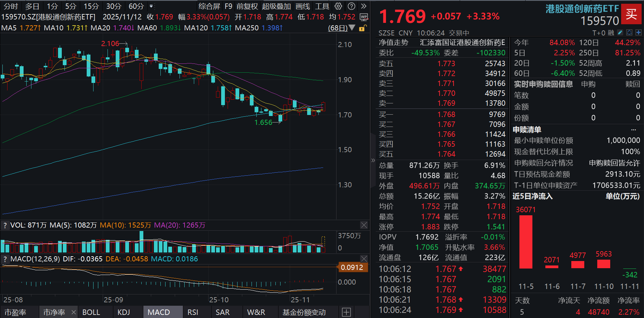Image resolution: width=644 pixels, height=318 pixels.
Task: Click the WP mini window icon
Action: tap(363, 17)
